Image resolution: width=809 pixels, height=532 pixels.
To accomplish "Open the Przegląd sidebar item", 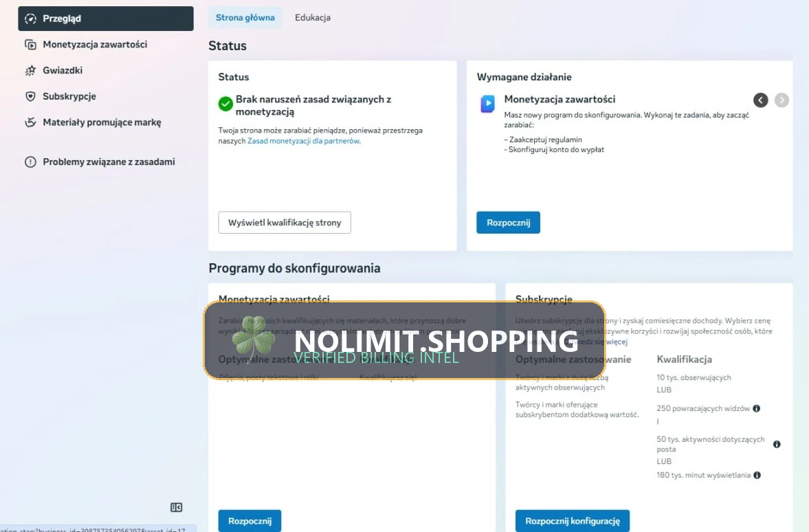I will [106, 19].
